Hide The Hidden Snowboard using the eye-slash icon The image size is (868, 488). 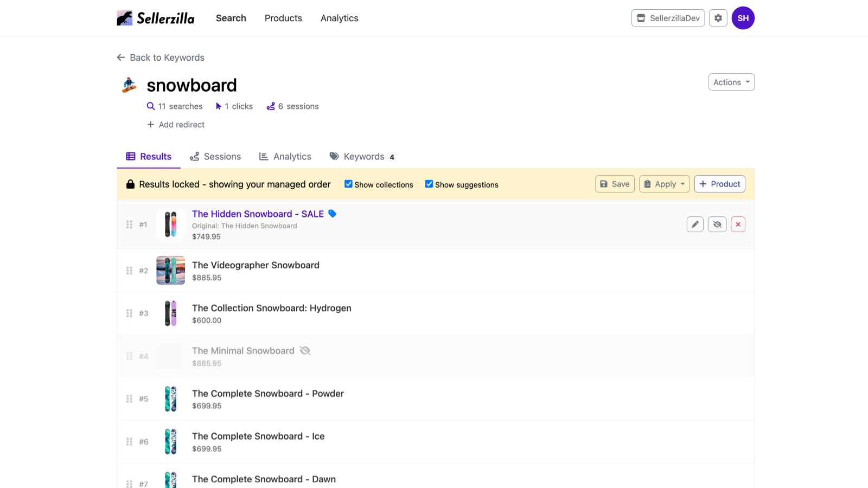(717, 224)
